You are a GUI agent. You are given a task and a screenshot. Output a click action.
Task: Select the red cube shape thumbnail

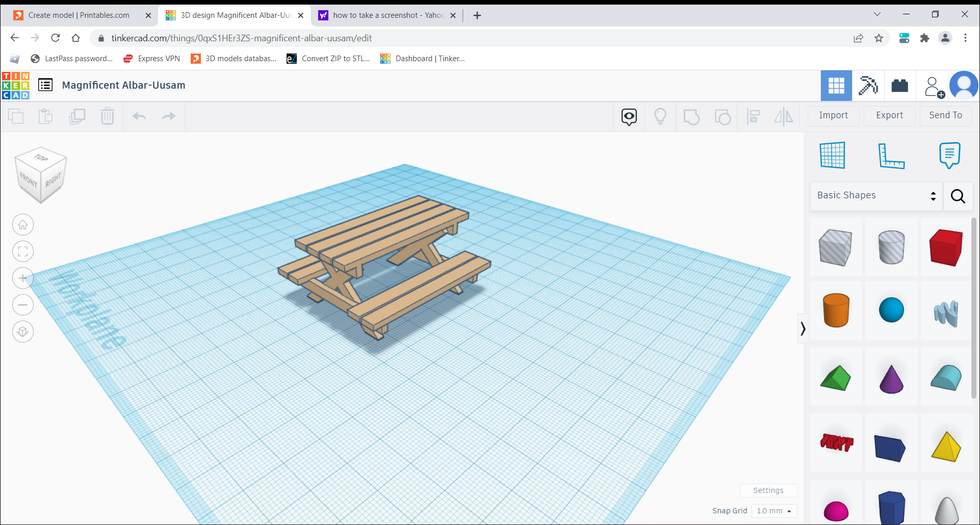click(x=946, y=247)
